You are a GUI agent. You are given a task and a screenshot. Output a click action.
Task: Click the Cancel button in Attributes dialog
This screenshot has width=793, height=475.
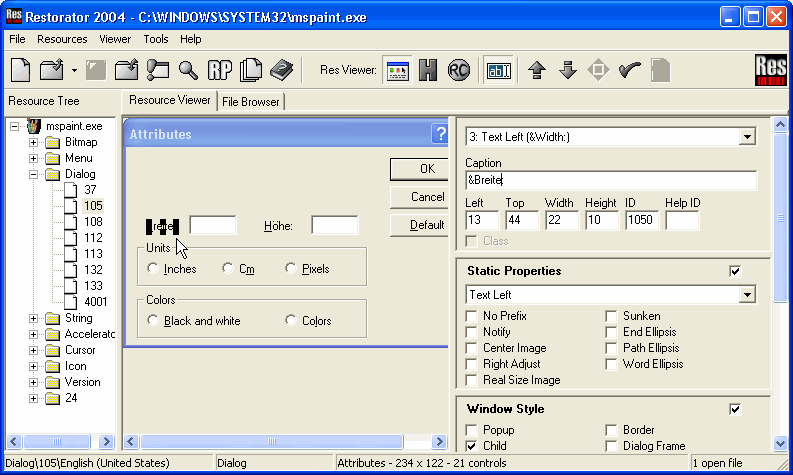[x=419, y=197]
